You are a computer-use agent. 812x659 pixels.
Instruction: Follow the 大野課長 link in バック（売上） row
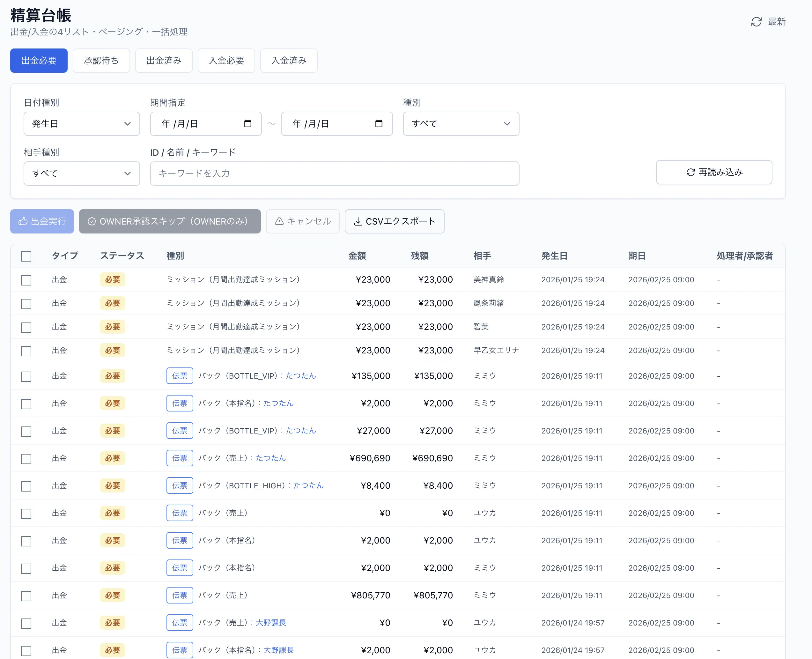pyautogui.click(x=271, y=623)
